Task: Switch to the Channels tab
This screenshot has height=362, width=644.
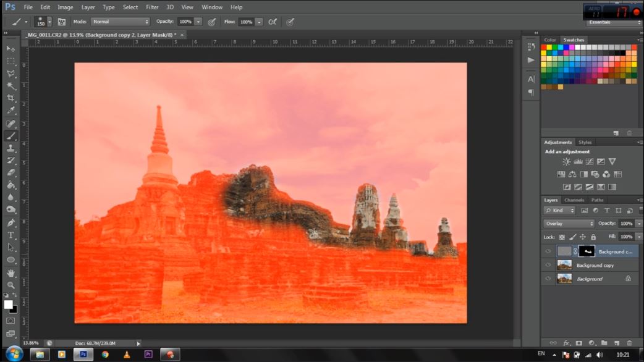Action: (x=574, y=200)
